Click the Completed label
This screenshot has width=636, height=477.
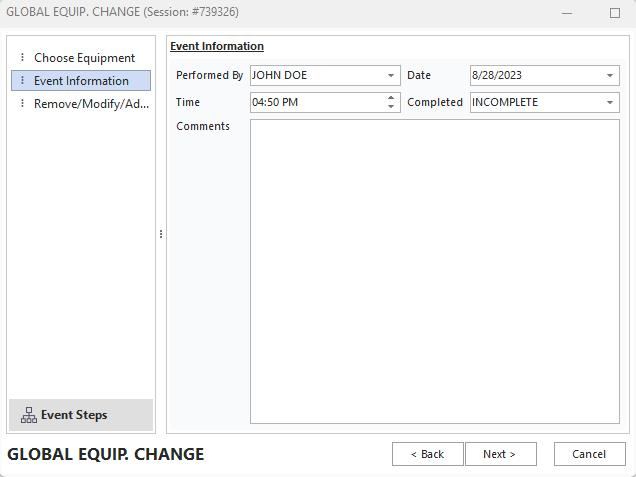435,102
